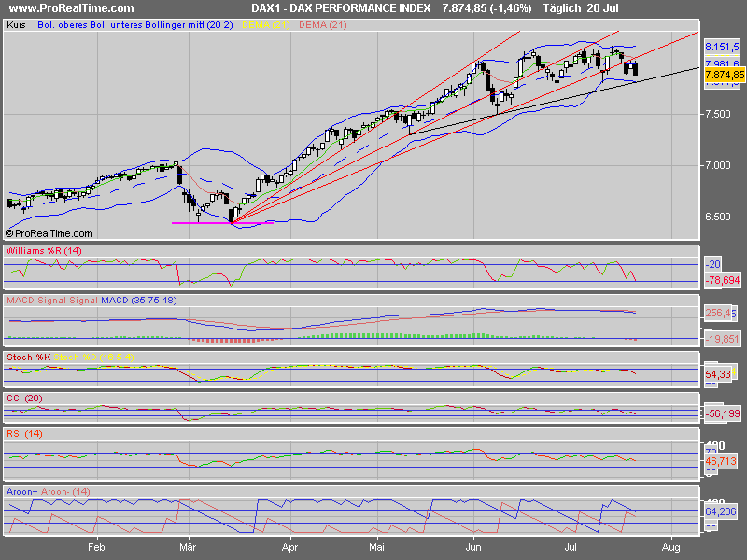
Task: Click the red Aroon- (14) label
Action: [65, 492]
